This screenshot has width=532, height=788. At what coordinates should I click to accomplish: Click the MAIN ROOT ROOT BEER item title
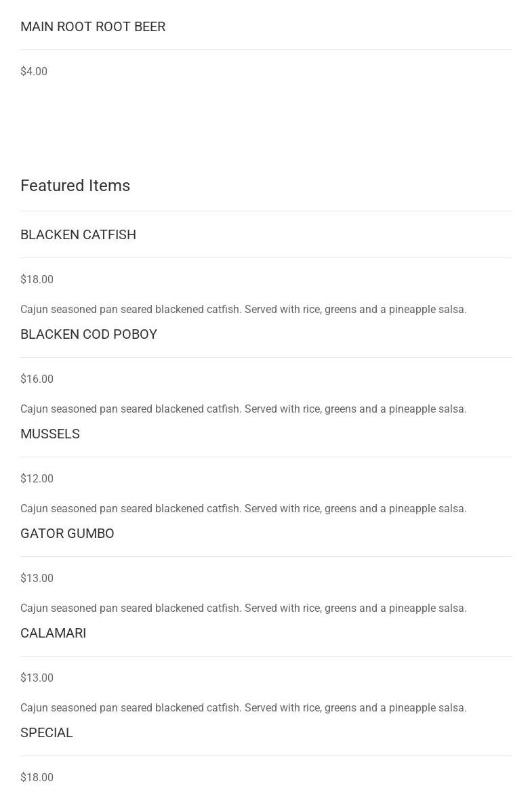pyautogui.click(x=93, y=26)
